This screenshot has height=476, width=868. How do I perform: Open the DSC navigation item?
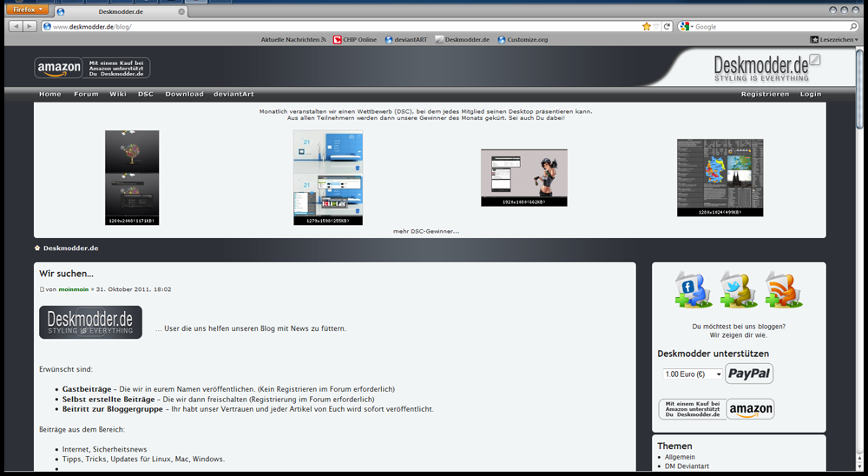(146, 94)
